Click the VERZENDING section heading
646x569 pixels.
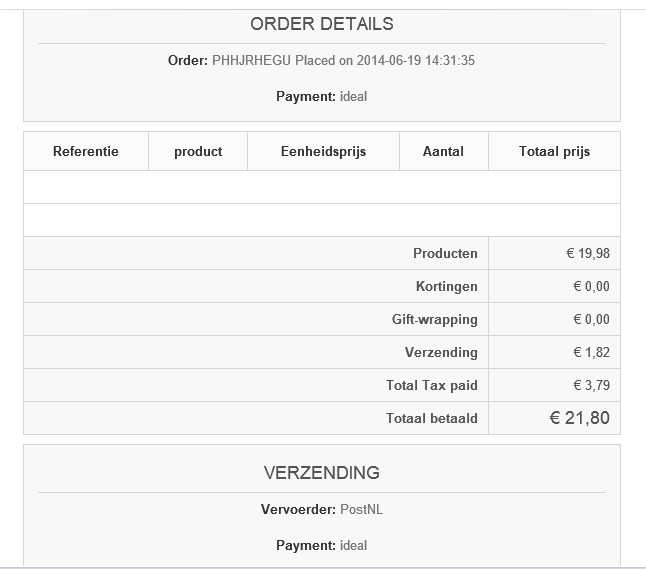(x=322, y=473)
